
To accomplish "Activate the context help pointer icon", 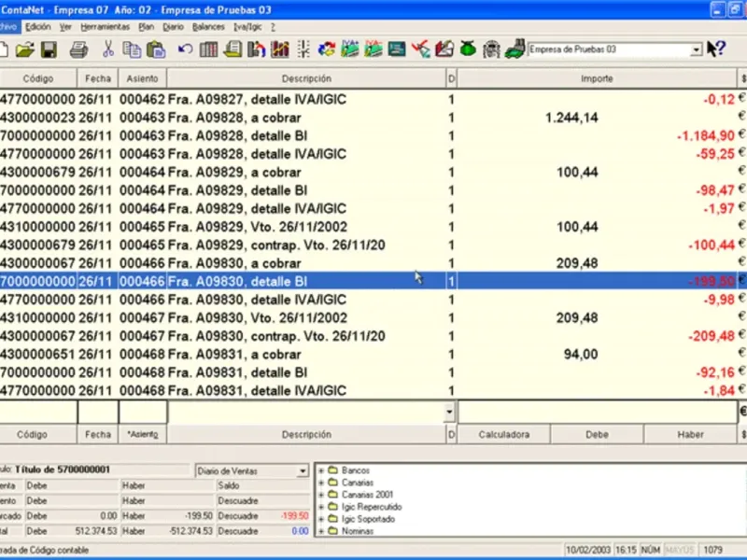I will pos(715,49).
